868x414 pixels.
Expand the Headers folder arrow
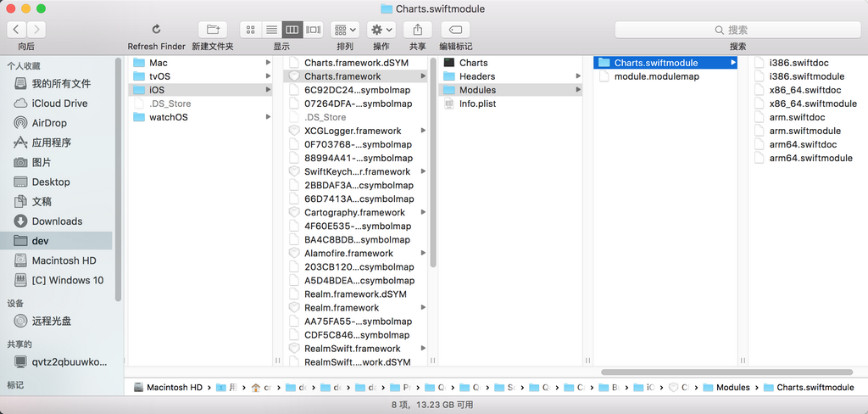(578, 76)
